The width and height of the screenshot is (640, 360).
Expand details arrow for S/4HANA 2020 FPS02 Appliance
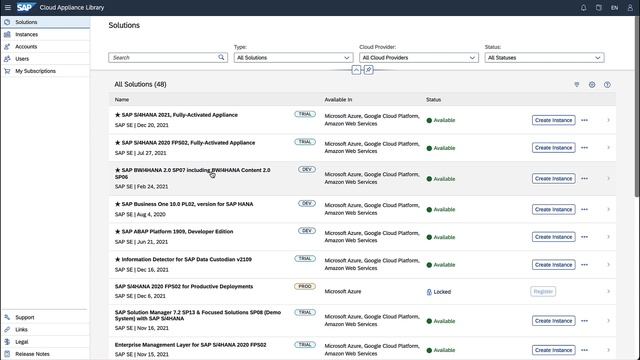(608, 147)
